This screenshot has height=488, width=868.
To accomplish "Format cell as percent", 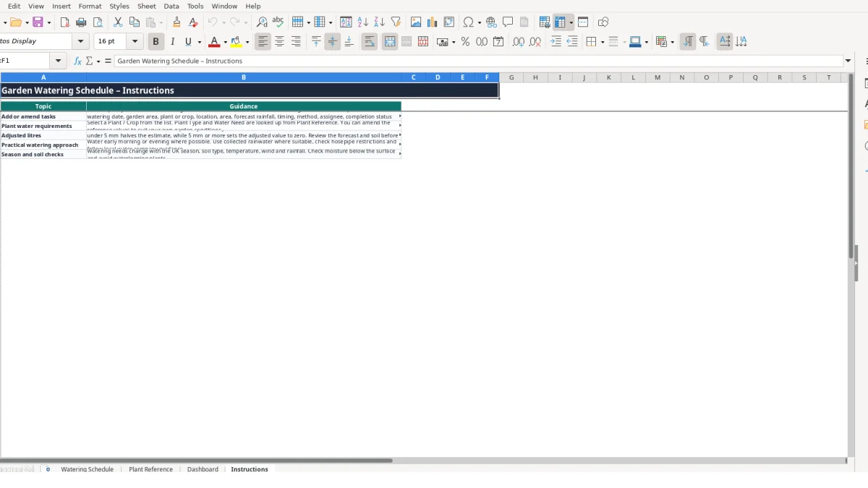I will coord(465,42).
